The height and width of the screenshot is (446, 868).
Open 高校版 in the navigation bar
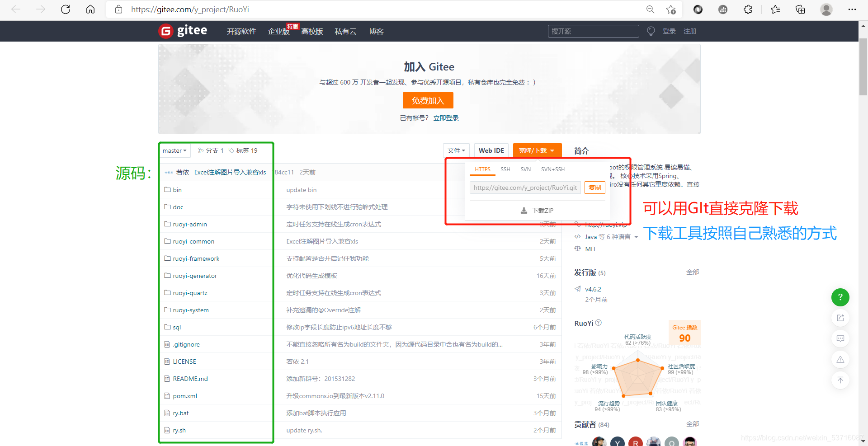pos(312,31)
